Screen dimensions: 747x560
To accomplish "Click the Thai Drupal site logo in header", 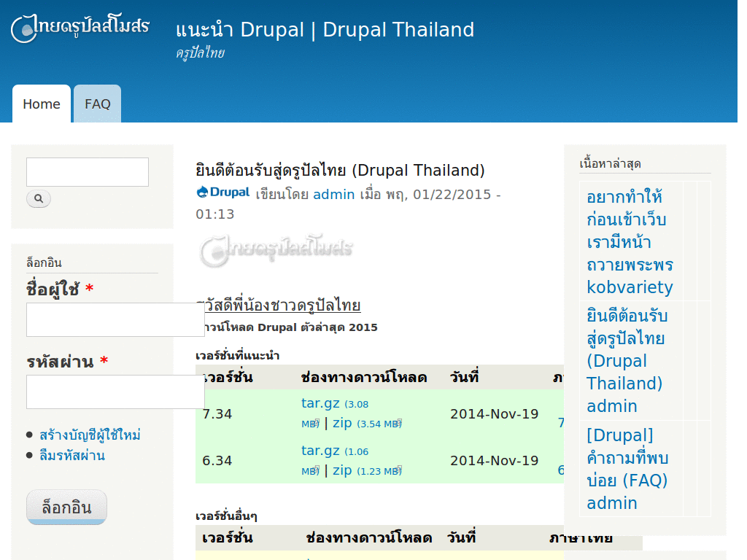I will (80, 28).
